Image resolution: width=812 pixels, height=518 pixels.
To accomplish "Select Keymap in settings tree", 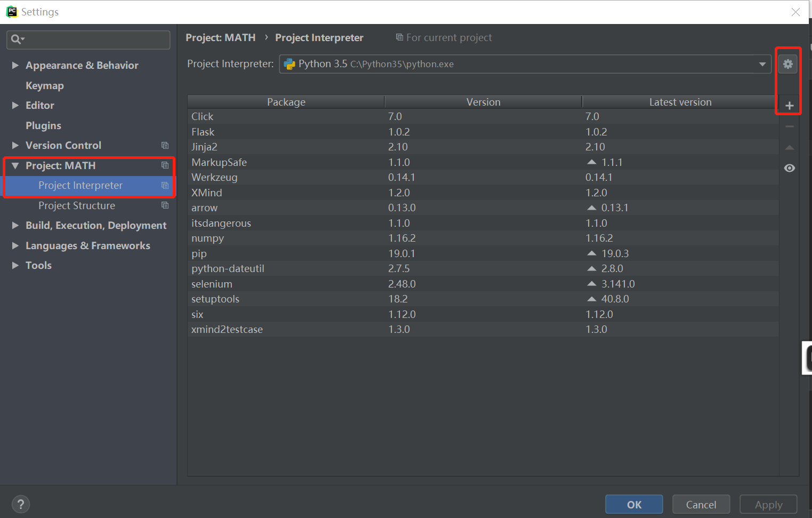I will click(45, 85).
